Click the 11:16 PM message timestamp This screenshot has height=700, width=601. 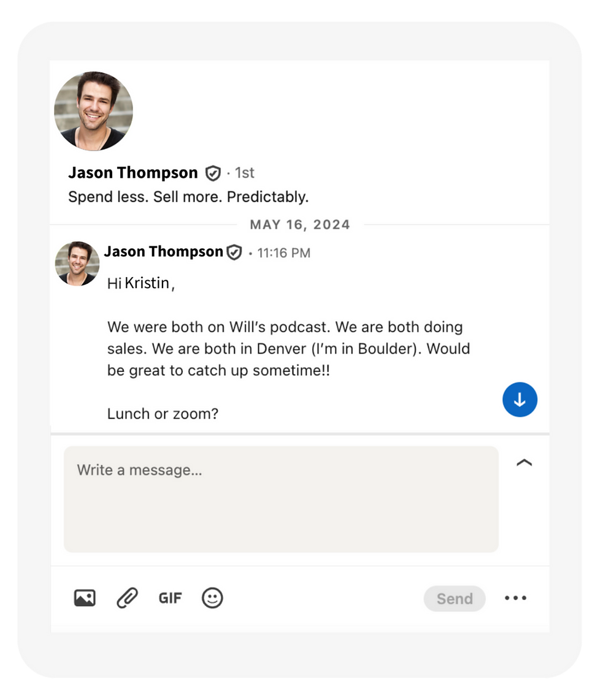pos(284,253)
